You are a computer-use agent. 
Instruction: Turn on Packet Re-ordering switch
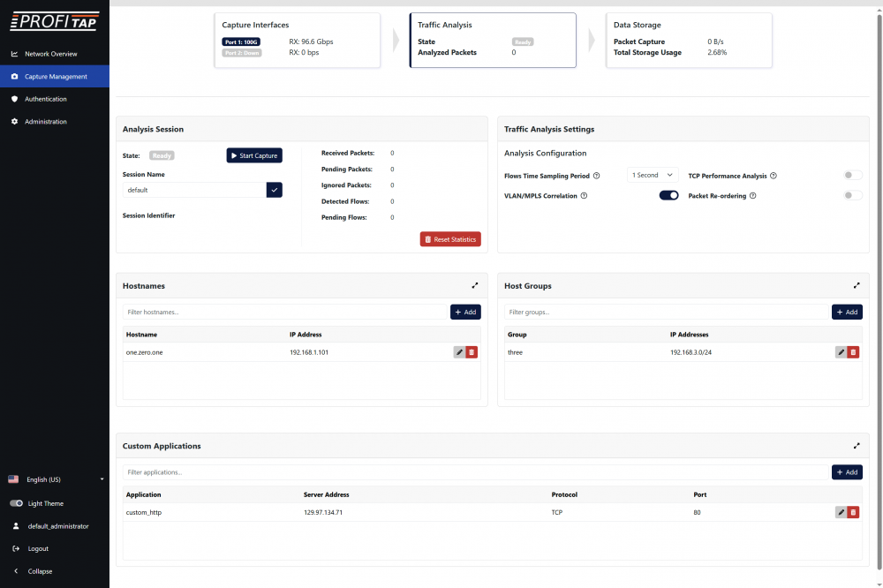point(852,195)
